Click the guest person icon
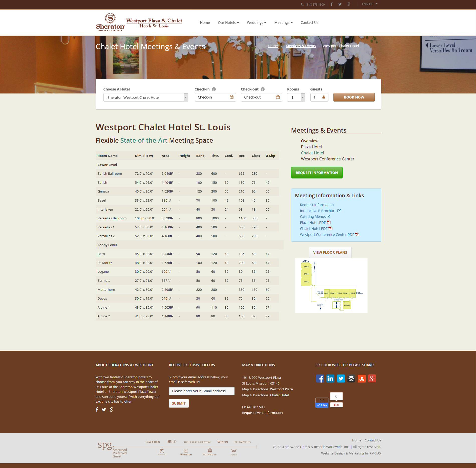 pos(324,97)
